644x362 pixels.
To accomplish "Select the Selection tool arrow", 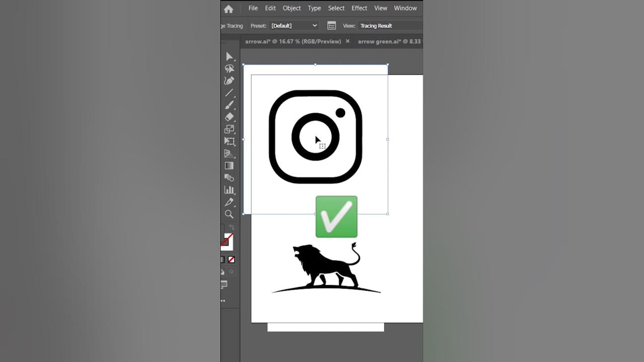I will click(229, 56).
